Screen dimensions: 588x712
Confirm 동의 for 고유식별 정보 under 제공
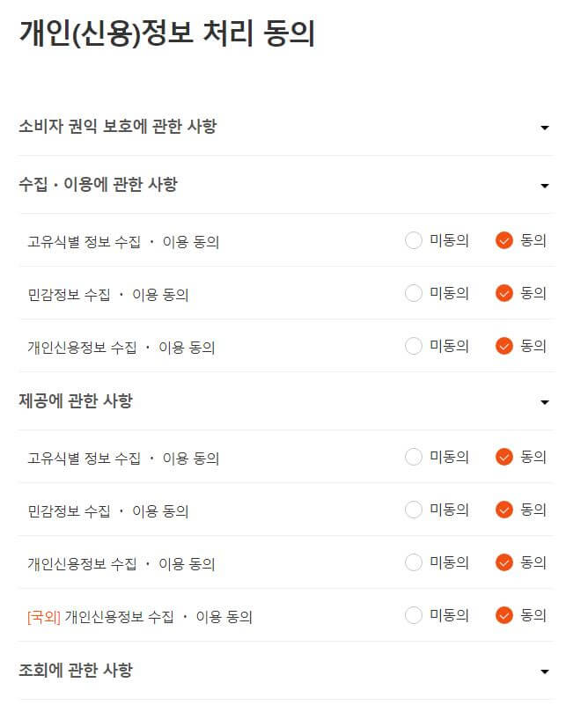(x=503, y=457)
